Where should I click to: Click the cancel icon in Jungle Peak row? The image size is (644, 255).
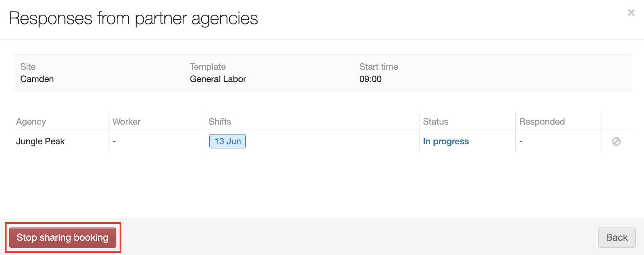pyautogui.click(x=616, y=141)
